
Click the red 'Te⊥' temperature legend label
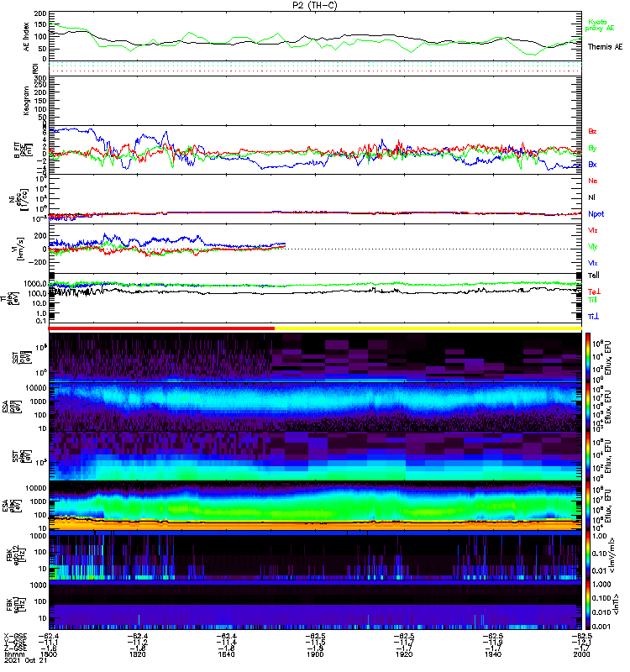tap(594, 291)
